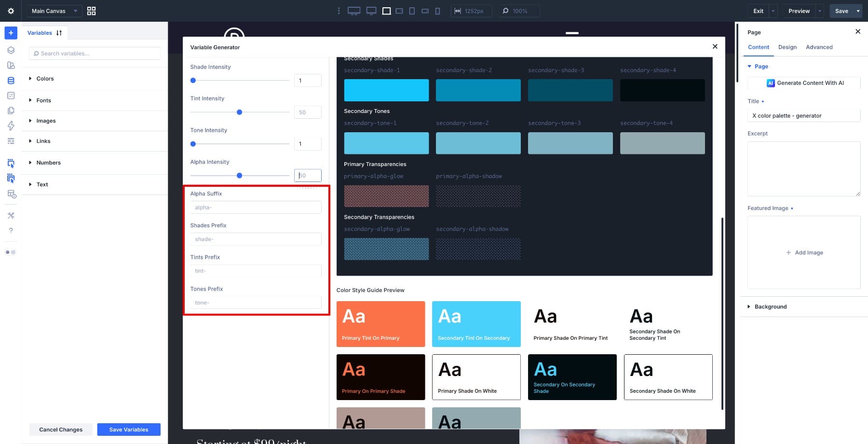The height and width of the screenshot is (444, 868).
Task: Click the Shades Prefix input field
Action: coord(256,239)
